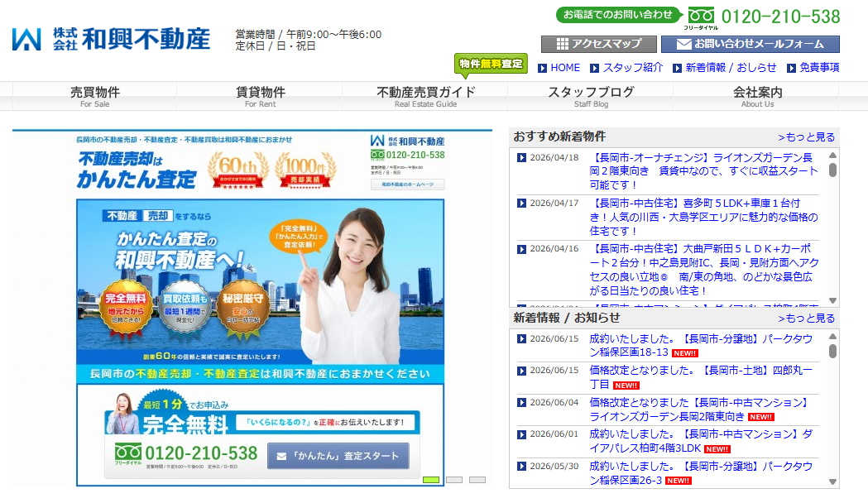
Task: Click bullet icon beside 四郎丸一丁目 news item
Action: coord(521,371)
